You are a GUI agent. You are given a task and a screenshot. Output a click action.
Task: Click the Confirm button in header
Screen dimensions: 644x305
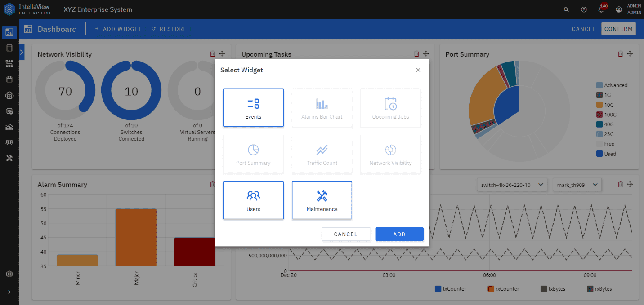click(618, 29)
